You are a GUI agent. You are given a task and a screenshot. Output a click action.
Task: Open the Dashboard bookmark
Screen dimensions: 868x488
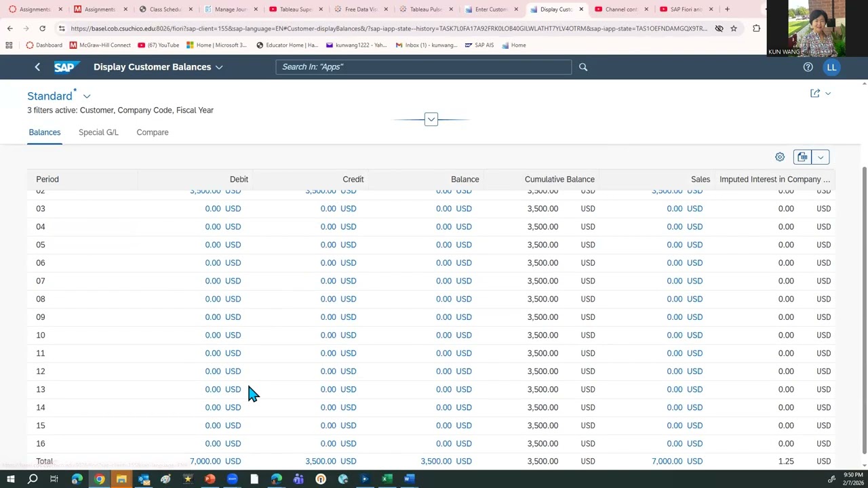coord(44,45)
